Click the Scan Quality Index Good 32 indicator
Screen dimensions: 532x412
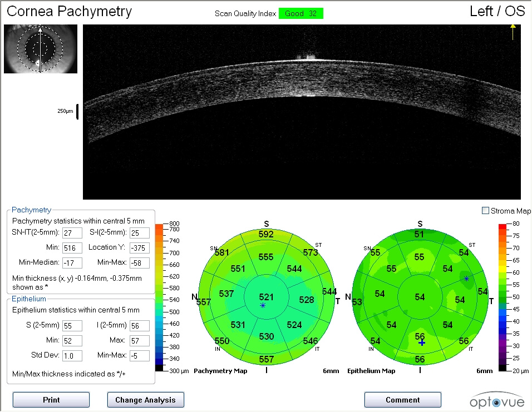[301, 13]
